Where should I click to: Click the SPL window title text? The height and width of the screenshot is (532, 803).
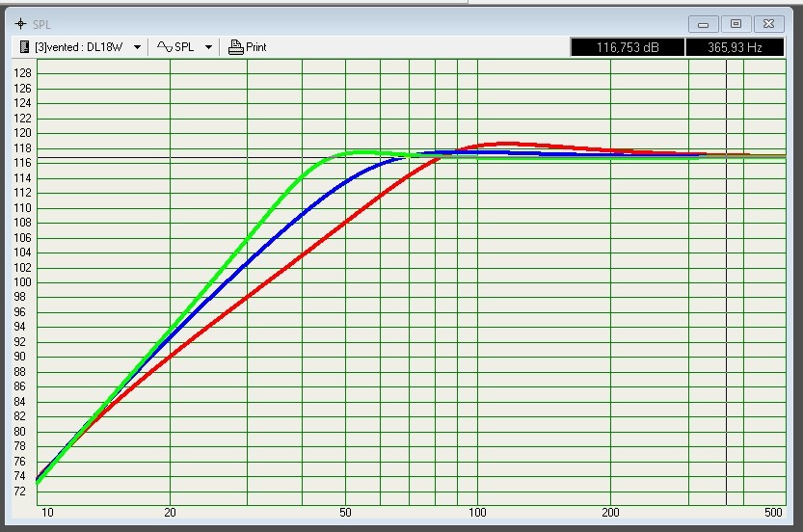(41, 24)
